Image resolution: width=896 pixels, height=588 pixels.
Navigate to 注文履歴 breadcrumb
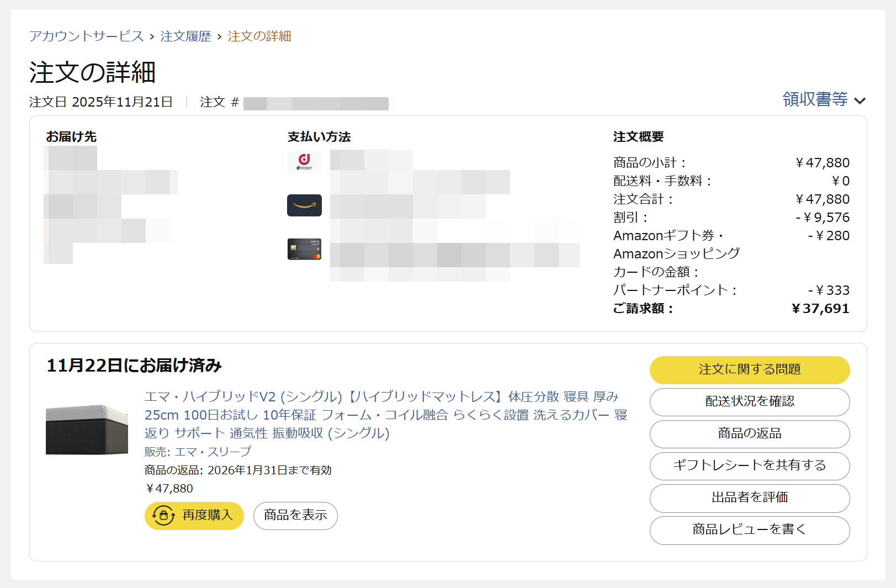pyautogui.click(x=185, y=36)
